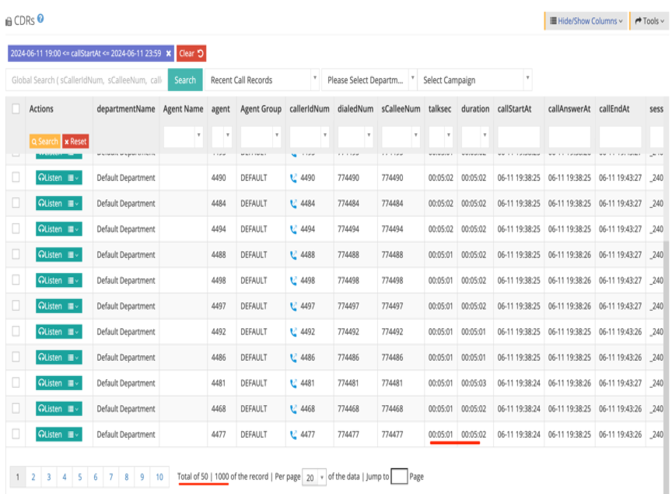Expand the Recent Call Records dropdown
672x494 pixels.
coord(262,80)
